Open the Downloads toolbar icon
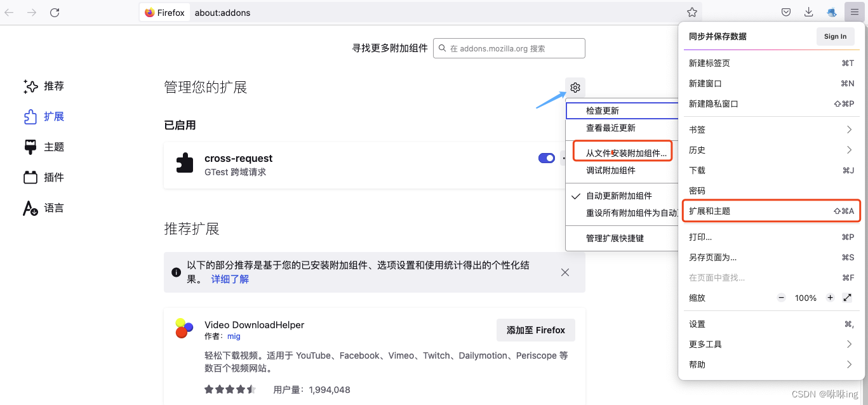This screenshot has height=405, width=868. (x=809, y=12)
